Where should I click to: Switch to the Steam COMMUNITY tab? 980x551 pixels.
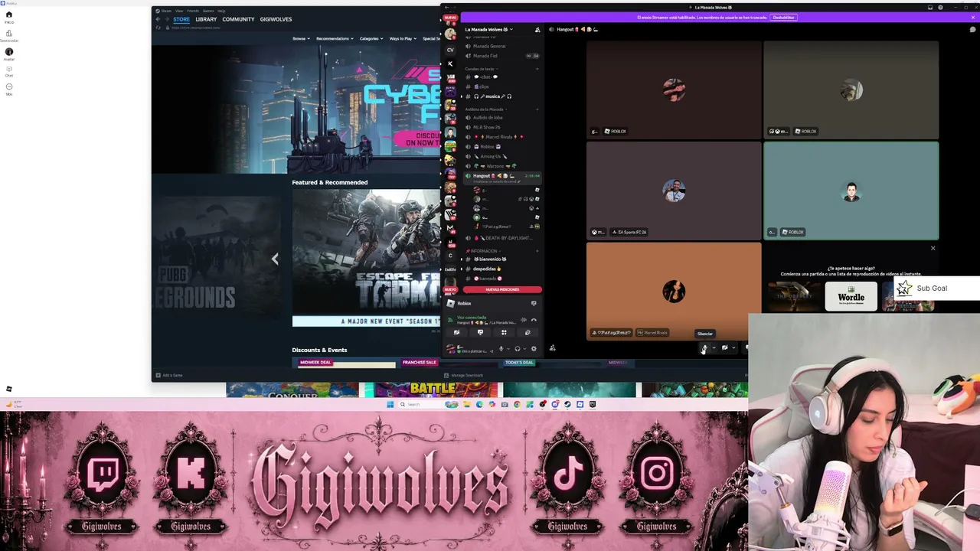pyautogui.click(x=238, y=19)
